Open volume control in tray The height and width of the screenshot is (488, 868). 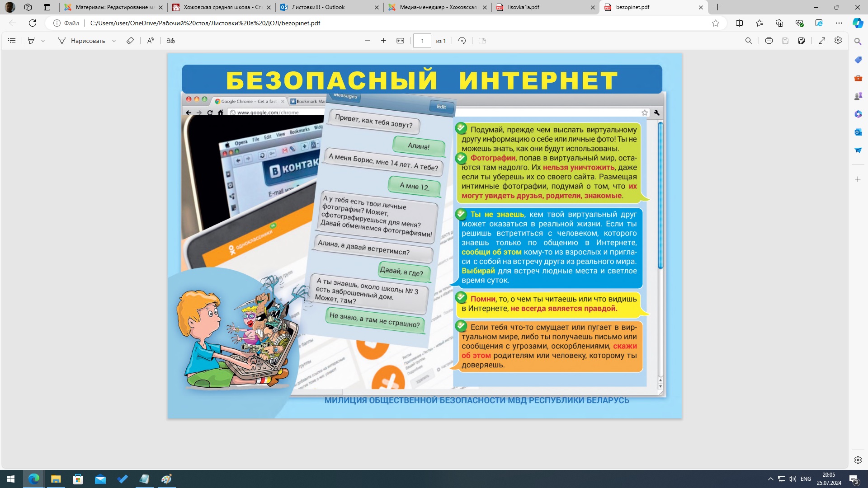pyautogui.click(x=792, y=479)
